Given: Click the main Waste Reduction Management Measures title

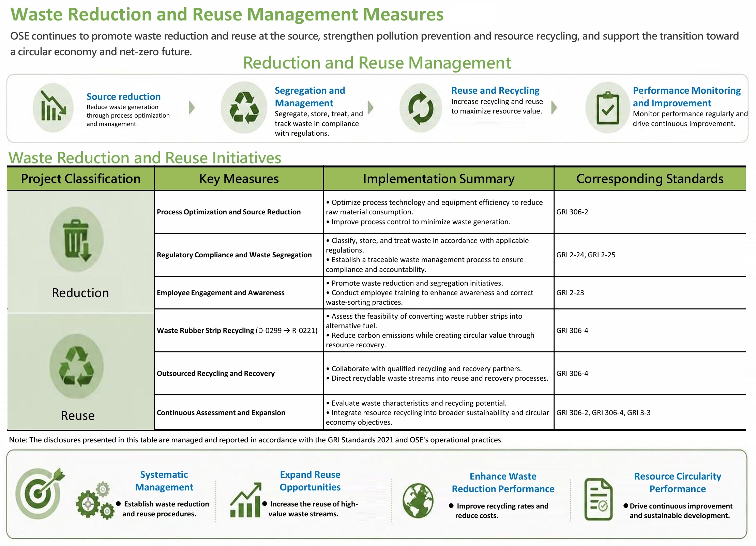Looking at the screenshot, I should tap(227, 14).
